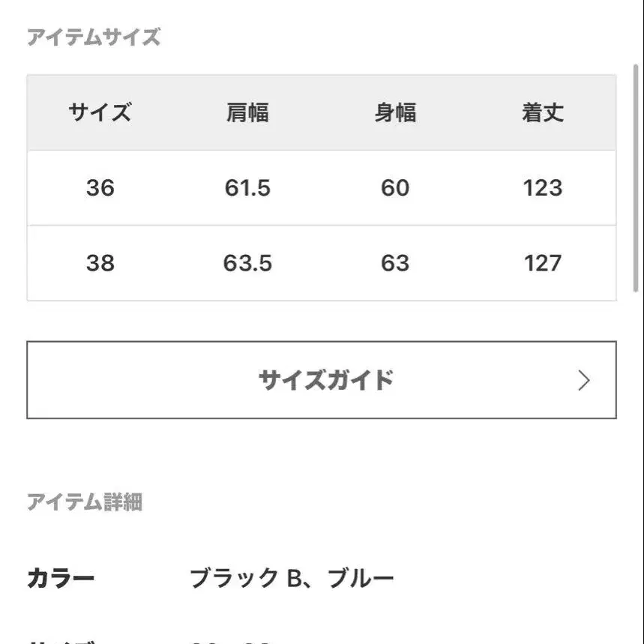Click the ブラック B、ブルー color text
The height and width of the screenshot is (644, 644).
pyautogui.click(x=292, y=578)
